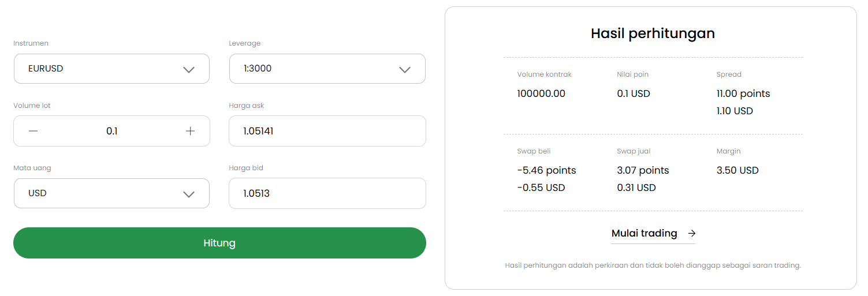The image size is (868, 296).
Task: Click the arrow icon beside Mulai trading
Action: pos(692,233)
